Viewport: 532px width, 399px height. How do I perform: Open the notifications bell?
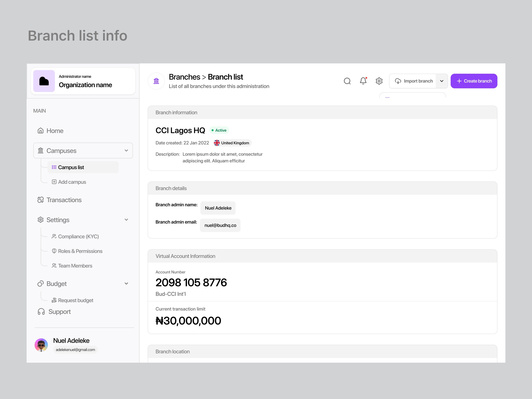point(363,81)
